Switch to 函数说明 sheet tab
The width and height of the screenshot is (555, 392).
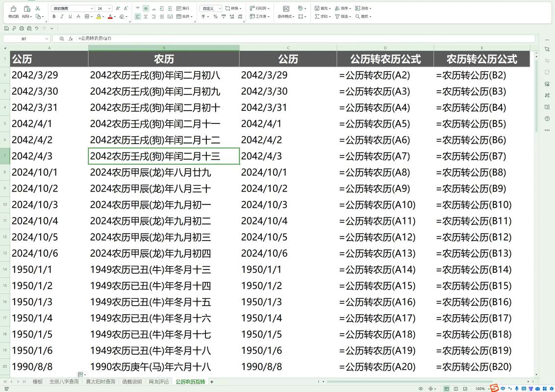(x=132, y=382)
